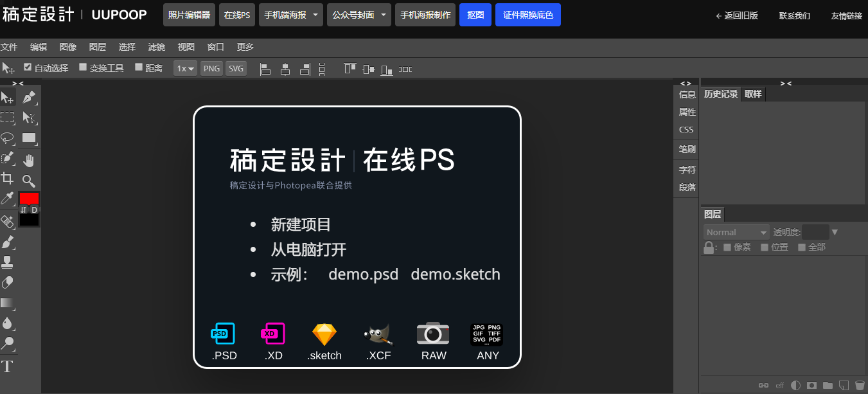Switch to the 取样 tab

point(753,94)
